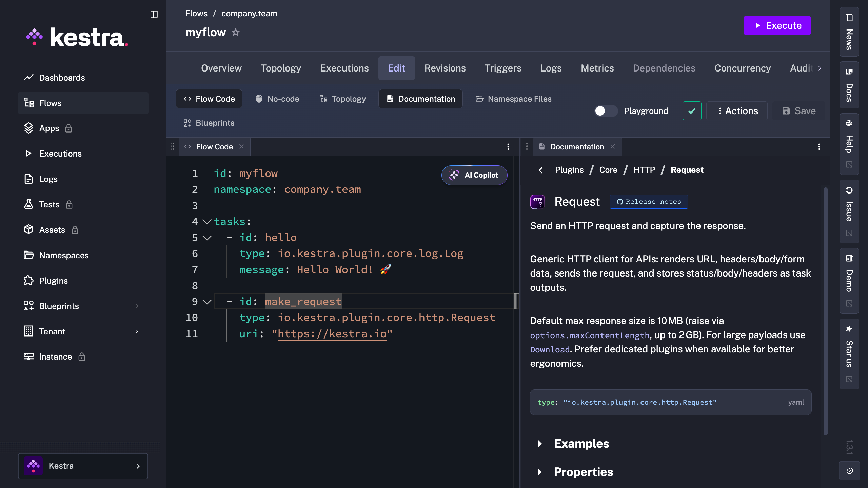Open Documentation panel three-dot menu
868x488 pixels.
(819, 147)
